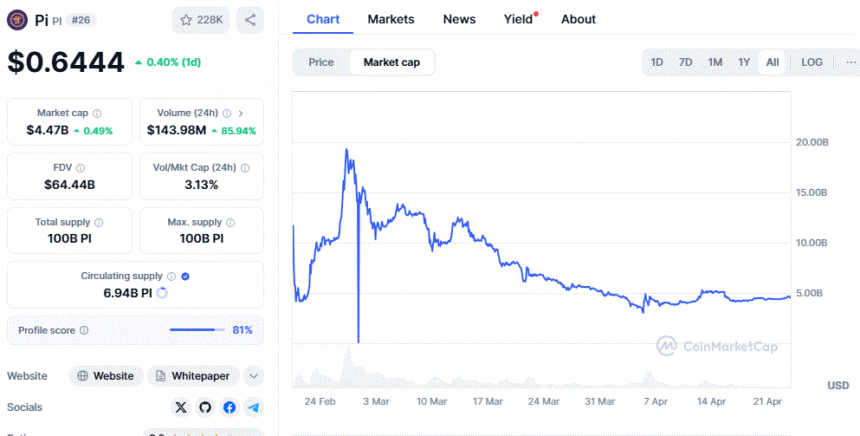
Task: Open the Yield tab
Action: (x=519, y=19)
